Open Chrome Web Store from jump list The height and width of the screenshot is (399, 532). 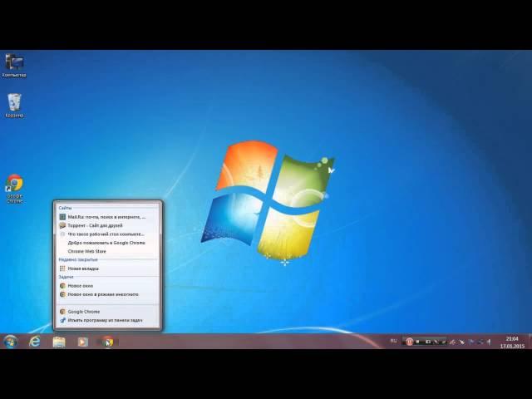point(107,251)
